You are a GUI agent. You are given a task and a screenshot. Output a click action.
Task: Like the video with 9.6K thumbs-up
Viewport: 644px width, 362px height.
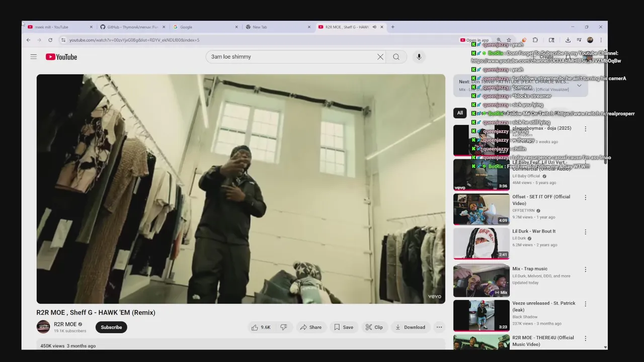261,327
